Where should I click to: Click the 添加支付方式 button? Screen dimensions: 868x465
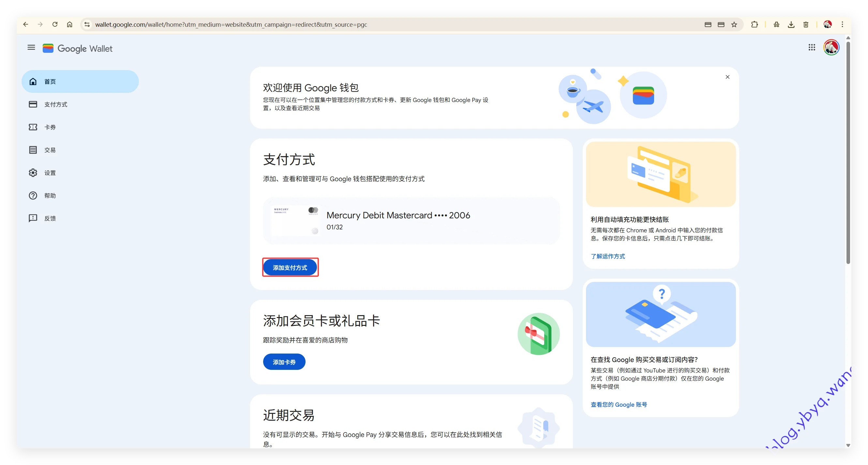coord(290,268)
